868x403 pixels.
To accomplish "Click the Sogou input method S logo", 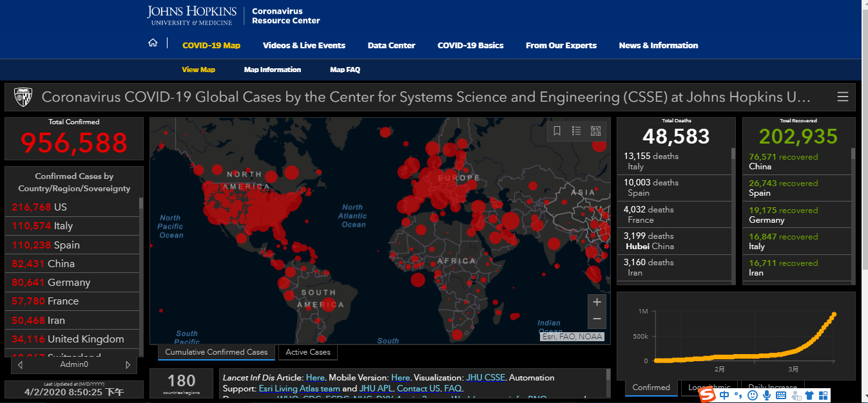I will (x=708, y=394).
